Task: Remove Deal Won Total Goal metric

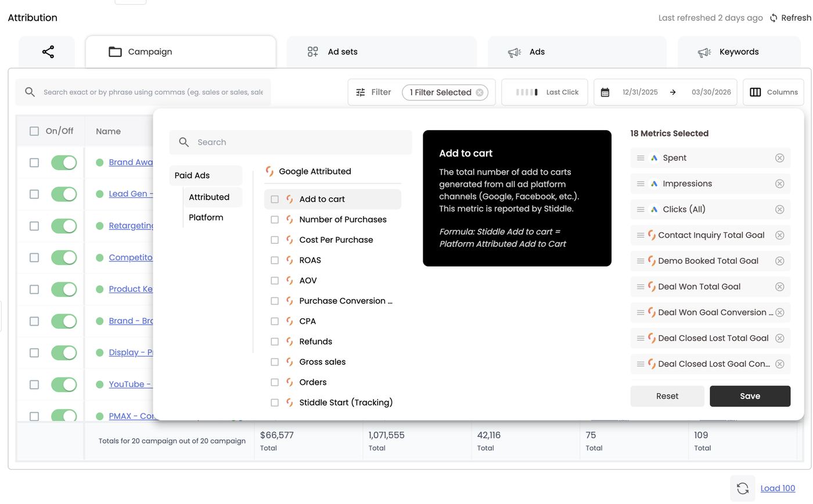Action: click(780, 287)
